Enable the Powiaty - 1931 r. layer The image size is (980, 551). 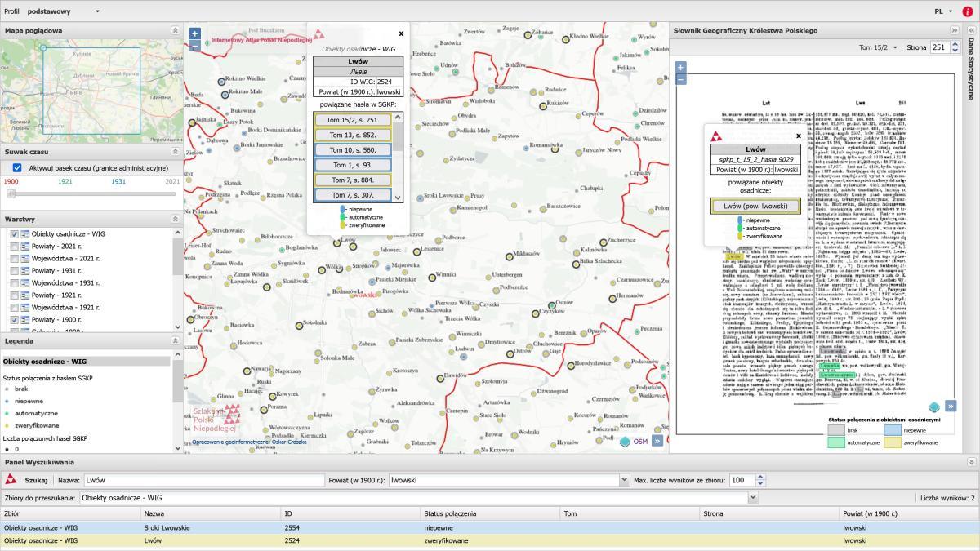tap(15, 271)
